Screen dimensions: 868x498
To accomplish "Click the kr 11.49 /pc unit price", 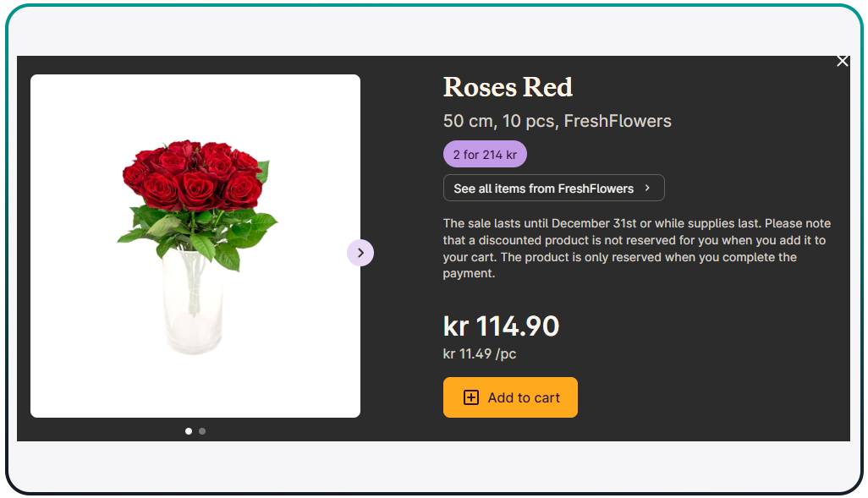I will click(x=479, y=353).
